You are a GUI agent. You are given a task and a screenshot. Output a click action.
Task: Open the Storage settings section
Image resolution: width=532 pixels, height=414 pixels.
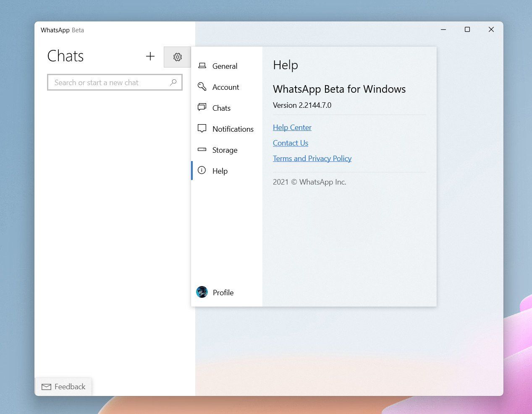(227, 150)
